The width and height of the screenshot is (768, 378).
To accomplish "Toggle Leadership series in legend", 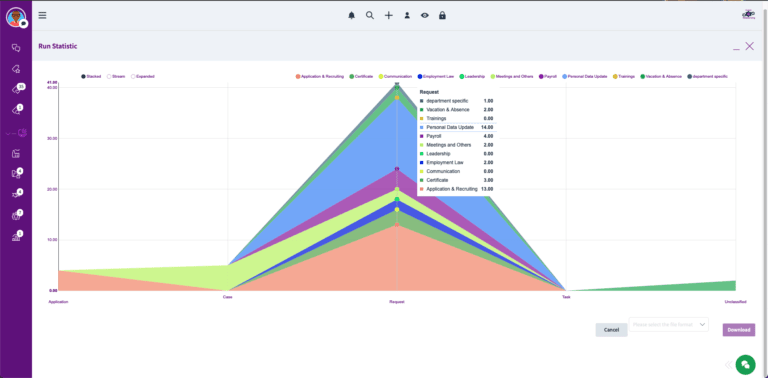I will coord(472,76).
